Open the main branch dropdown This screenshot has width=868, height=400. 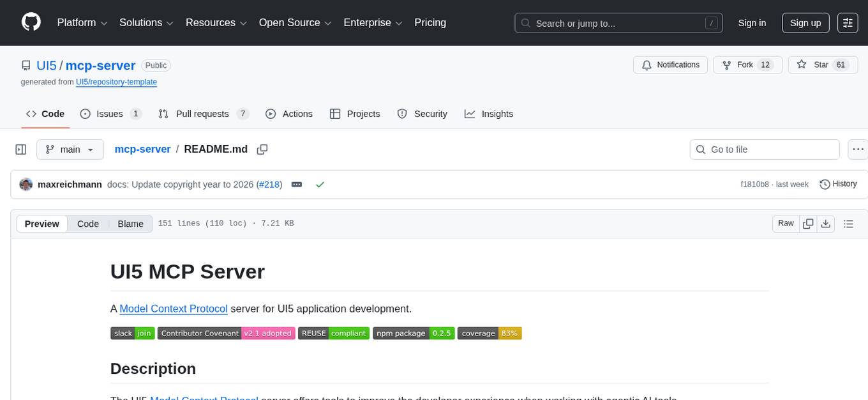70,150
